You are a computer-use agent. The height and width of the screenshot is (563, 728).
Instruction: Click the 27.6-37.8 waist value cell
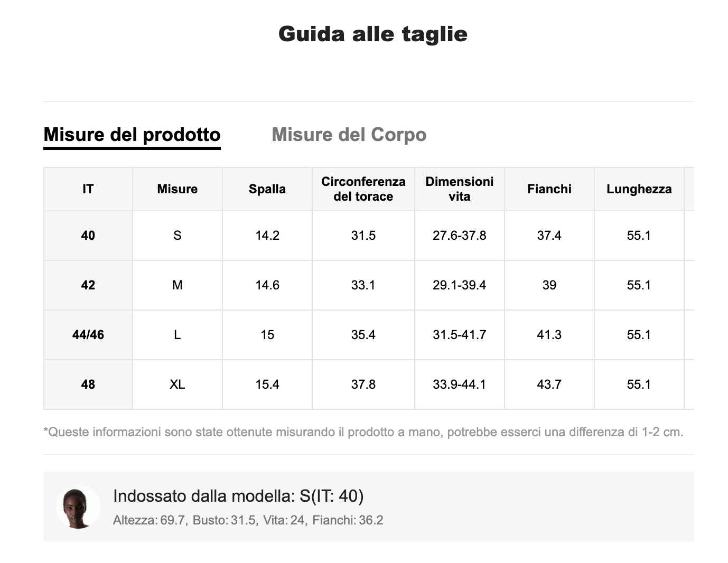click(x=460, y=236)
